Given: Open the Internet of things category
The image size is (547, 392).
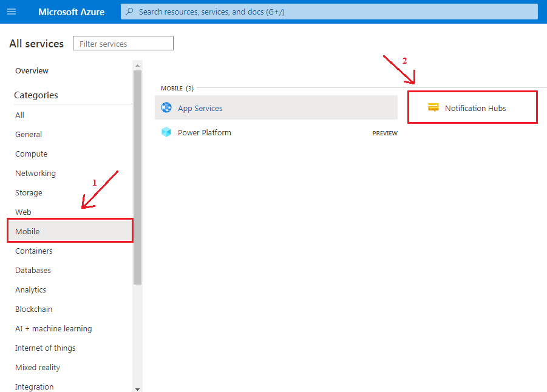Looking at the screenshot, I should tap(45, 348).
